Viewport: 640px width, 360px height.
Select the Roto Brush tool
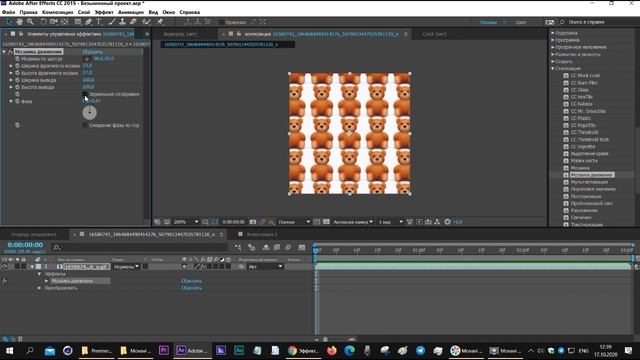coord(147,22)
